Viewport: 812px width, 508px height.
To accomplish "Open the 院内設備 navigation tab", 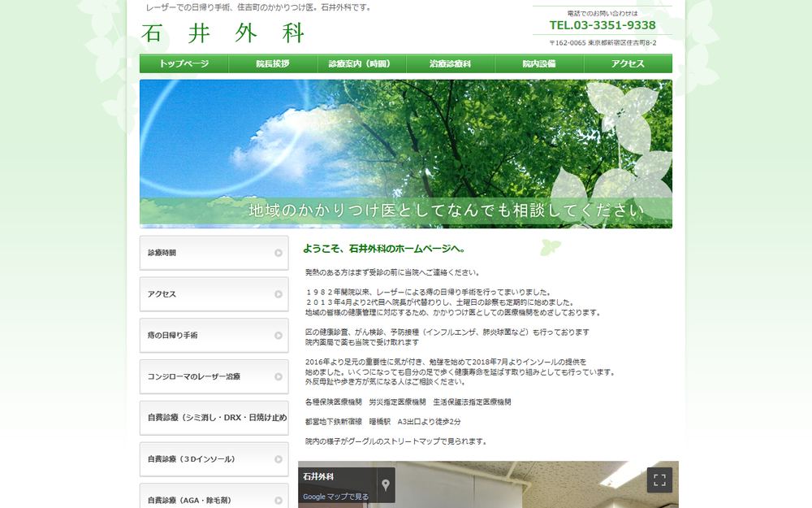I will click(x=539, y=63).
